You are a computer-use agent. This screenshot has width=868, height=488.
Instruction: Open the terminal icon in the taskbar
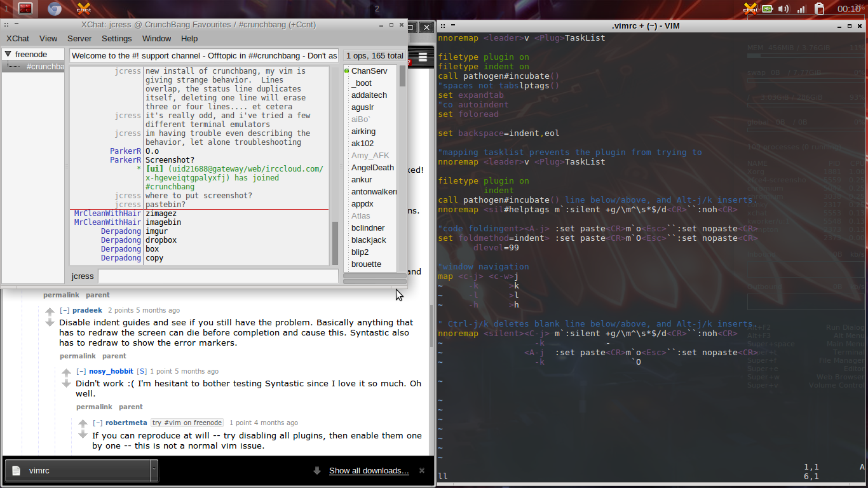[25, 8]
